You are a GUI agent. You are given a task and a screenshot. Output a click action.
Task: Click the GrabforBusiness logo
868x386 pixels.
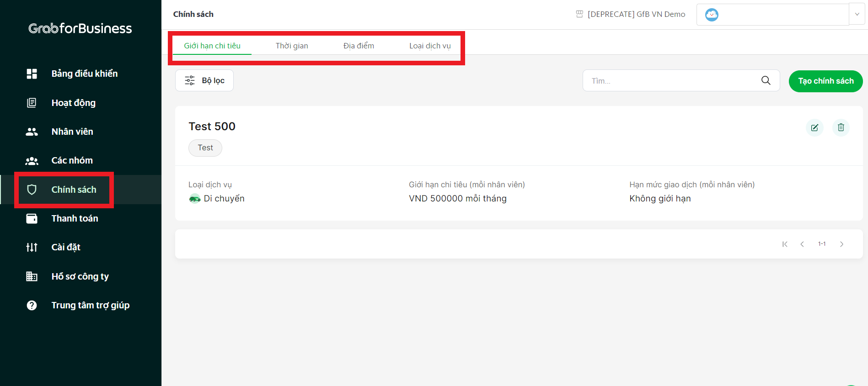[80, 28]
